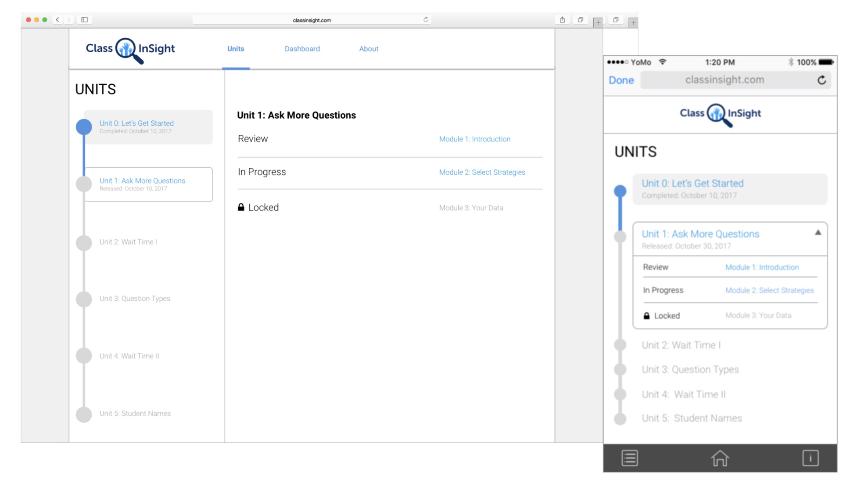Tap the mobile reload icon
Screen dimensions: 868x495
[822, 80]
